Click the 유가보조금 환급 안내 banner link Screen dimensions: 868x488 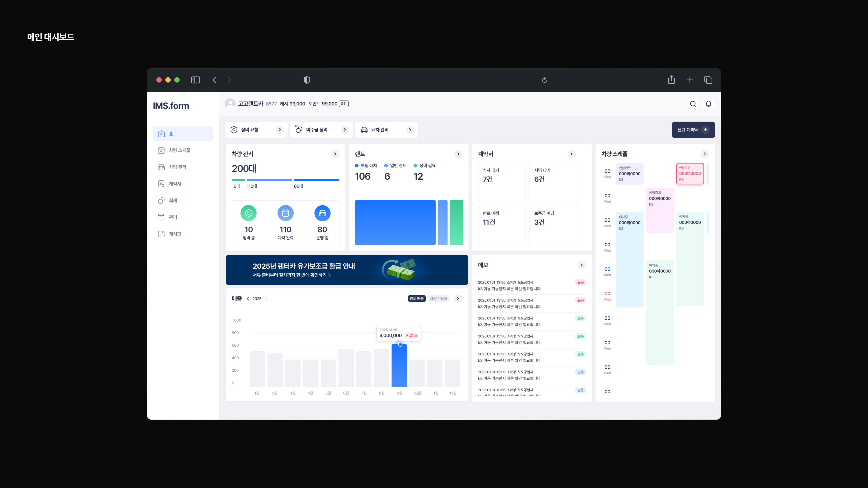(x=347, y=270)
